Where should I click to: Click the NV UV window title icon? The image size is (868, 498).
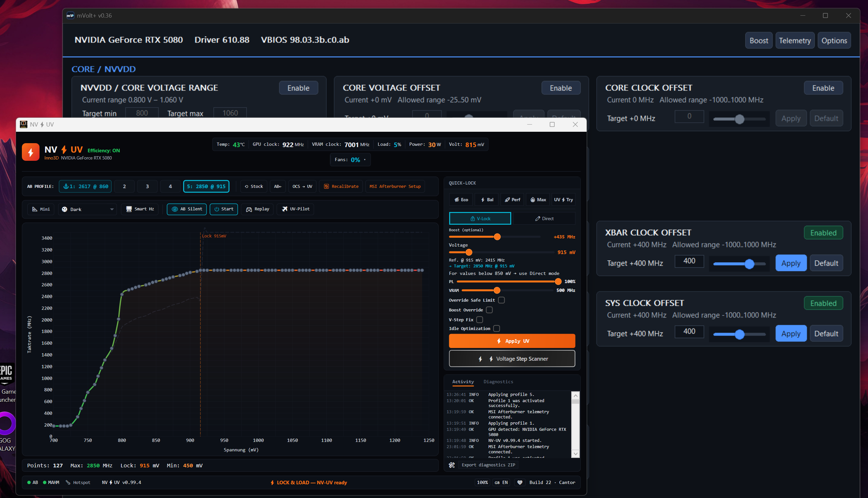click(24, 125)
